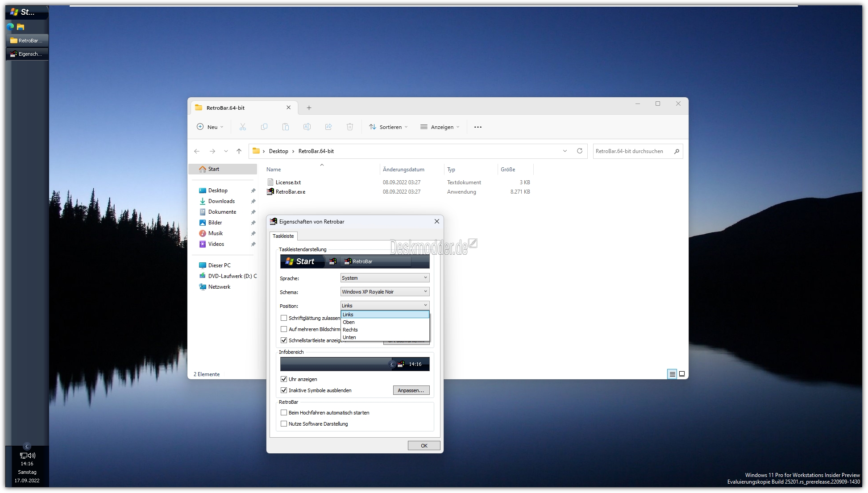Uncheck Schnellstartleiste anzeigen

point(284,340)
